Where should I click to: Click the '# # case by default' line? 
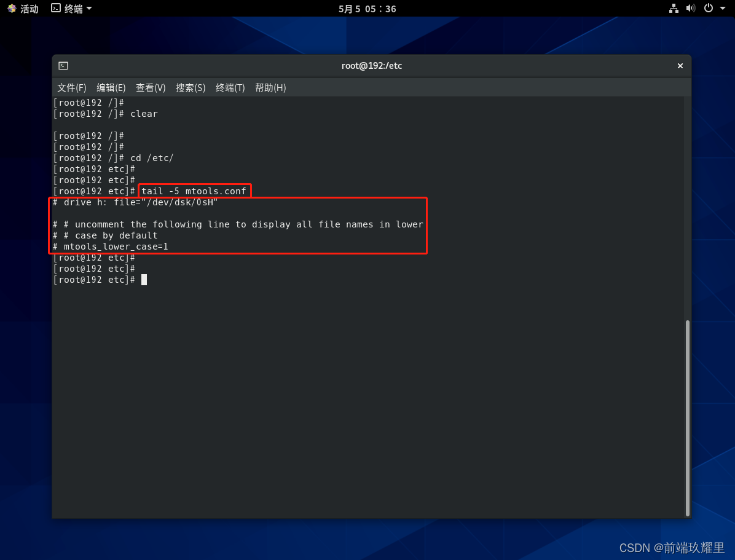[105, 235]
